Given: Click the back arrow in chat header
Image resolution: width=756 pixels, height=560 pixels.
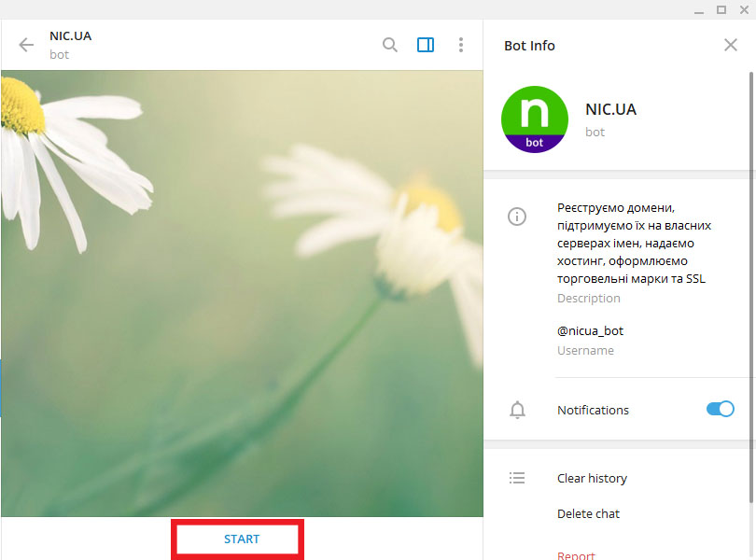Looking at the screenshot, I should click(x=26, y=45).
